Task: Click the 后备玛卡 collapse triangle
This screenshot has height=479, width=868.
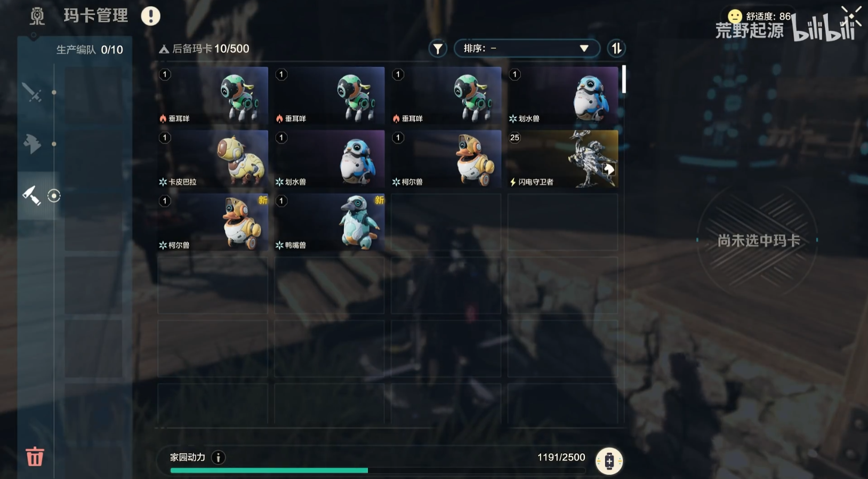Action: point(164,49)
